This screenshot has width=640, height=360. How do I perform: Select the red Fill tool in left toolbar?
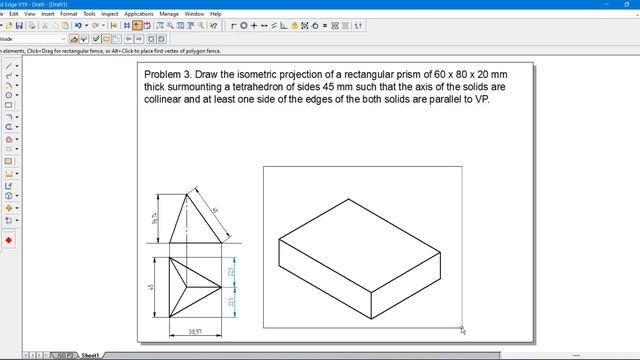tap(9, 139)
